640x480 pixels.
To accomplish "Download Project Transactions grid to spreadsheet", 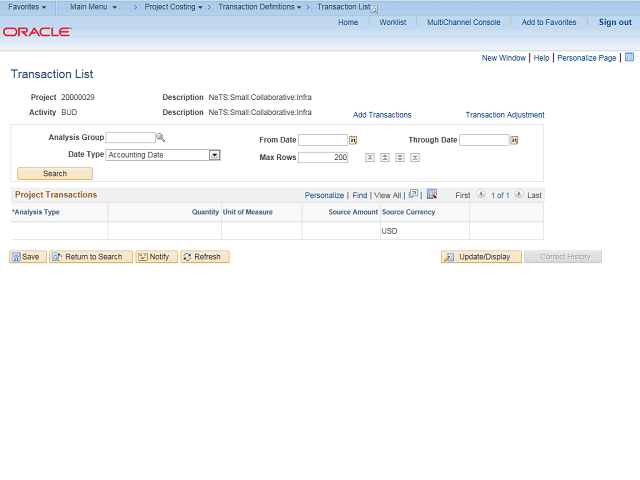I will point(432,194).
